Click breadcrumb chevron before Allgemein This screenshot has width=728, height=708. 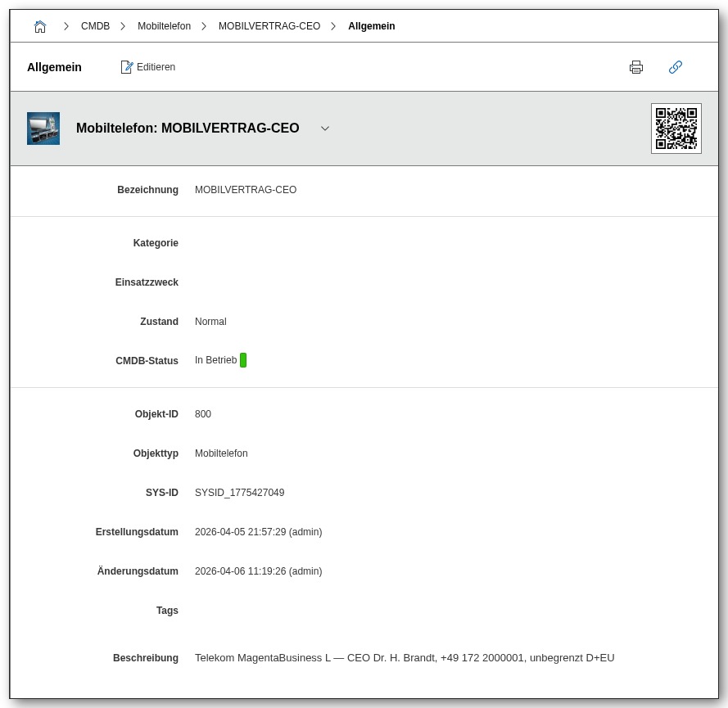click(333, 26)
